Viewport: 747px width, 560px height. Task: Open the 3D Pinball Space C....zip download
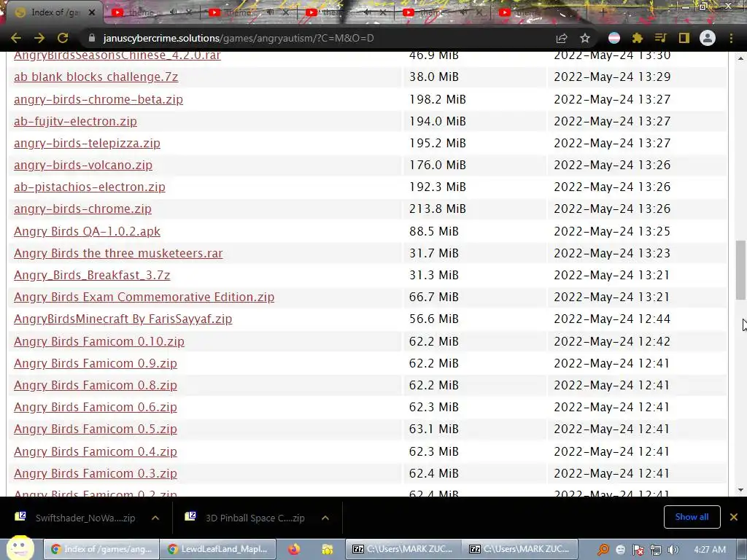tap(246, 518)
